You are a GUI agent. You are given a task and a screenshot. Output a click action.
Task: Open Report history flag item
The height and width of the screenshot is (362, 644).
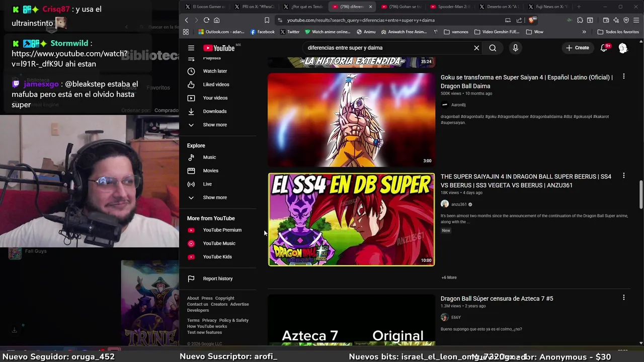(217, 279)
